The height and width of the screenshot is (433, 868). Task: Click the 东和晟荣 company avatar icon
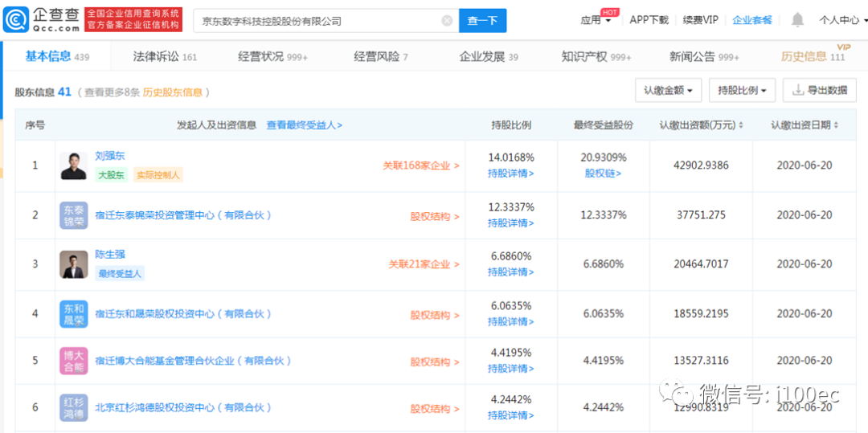point(74,314)
